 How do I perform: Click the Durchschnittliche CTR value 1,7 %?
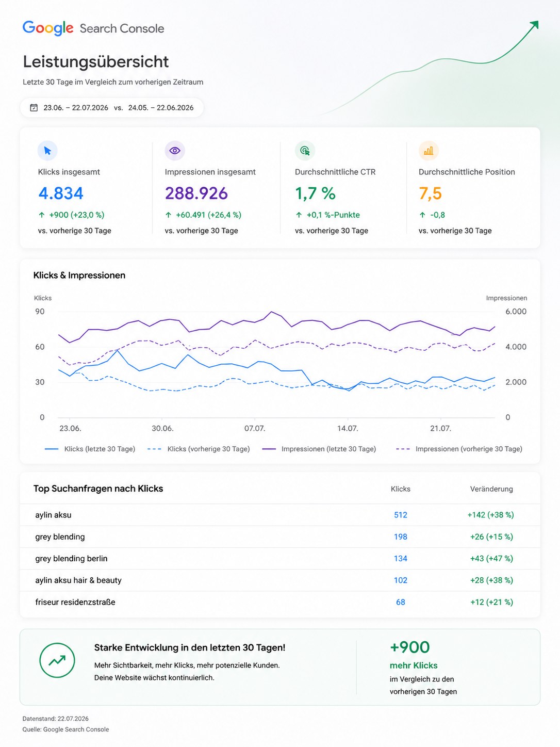pyautogui.click(x=315, y=193)
